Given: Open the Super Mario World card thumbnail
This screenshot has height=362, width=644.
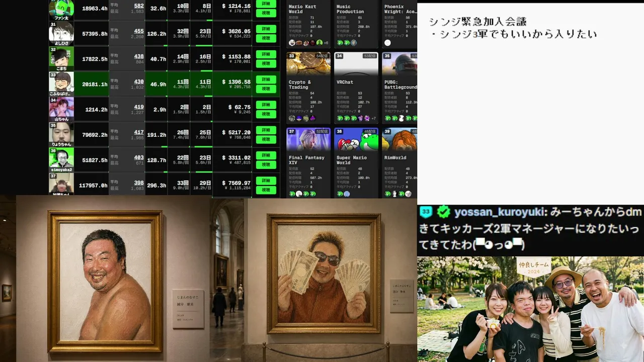Looking at the screenshot, I should point(356,139).
